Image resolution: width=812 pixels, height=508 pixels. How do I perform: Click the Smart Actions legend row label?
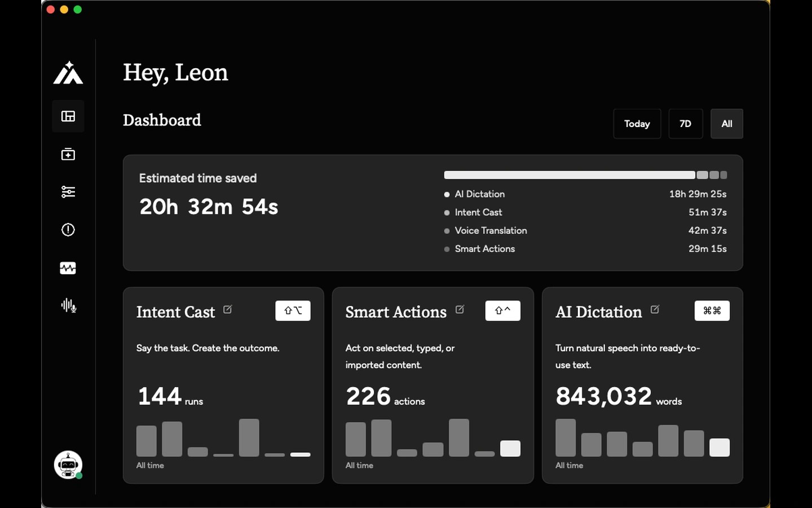coord(485,249)
